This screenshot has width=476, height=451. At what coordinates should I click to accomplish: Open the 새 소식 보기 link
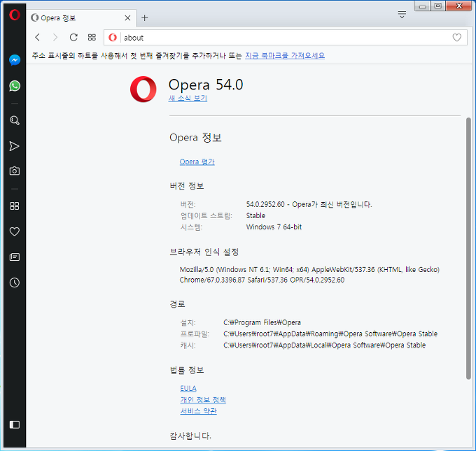[x=188, y=99]
